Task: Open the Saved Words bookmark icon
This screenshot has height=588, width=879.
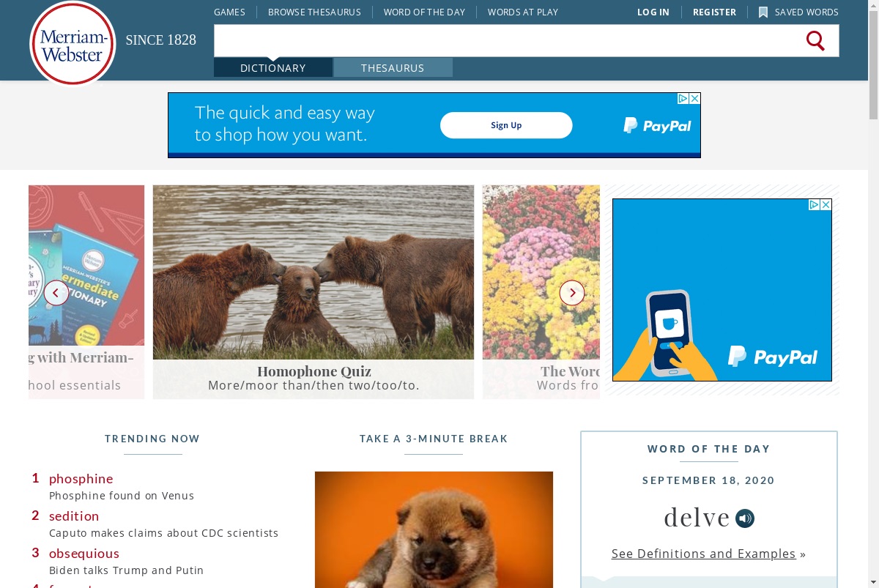Action: click(763, 12)
